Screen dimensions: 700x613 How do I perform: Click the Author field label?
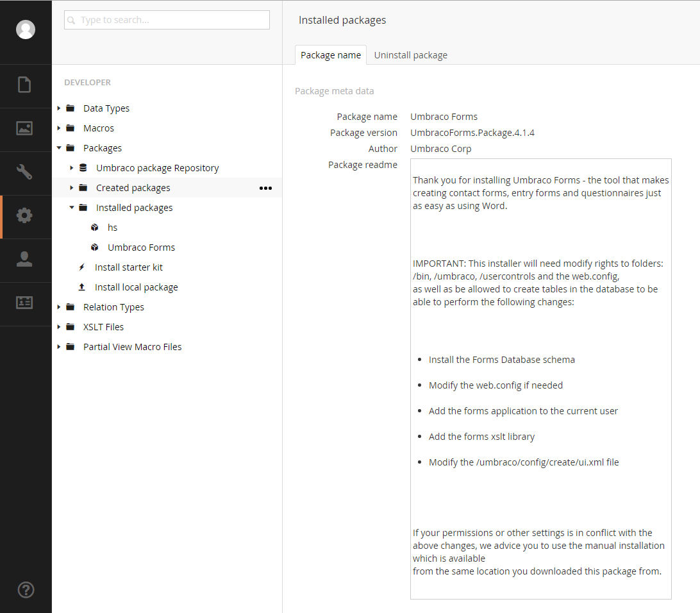[383, 149]
